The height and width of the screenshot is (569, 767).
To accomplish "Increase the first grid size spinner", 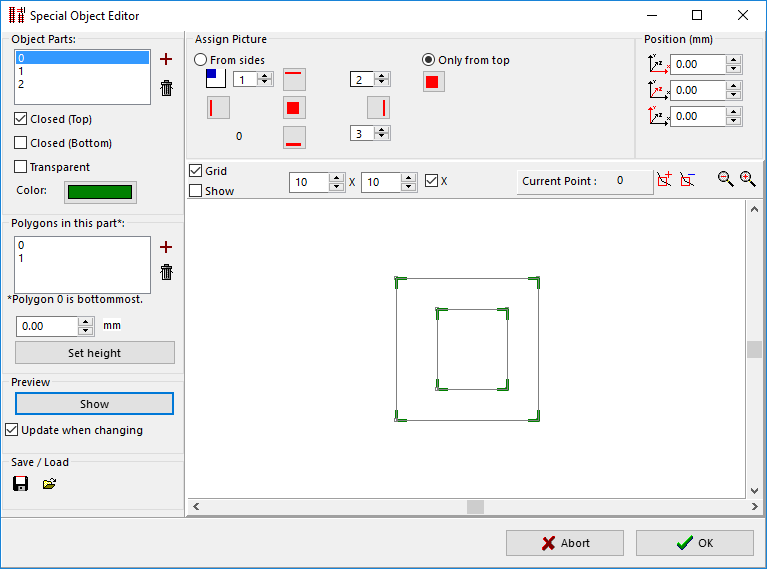I will tap(337, 178).
